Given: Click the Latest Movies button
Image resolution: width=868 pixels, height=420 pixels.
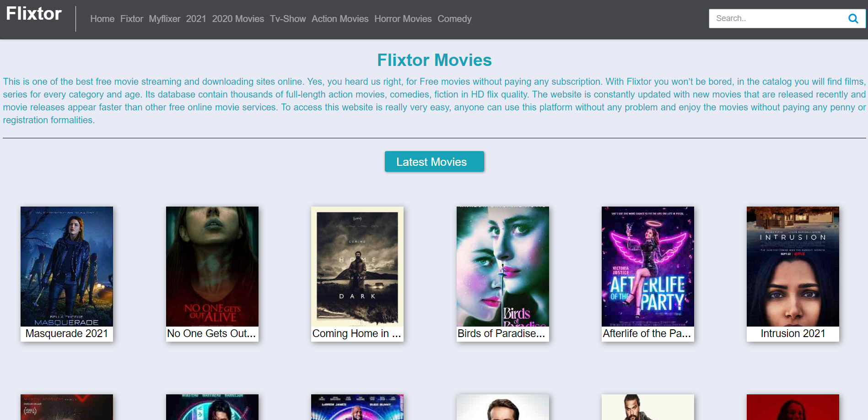Looking at the screenshot, I should 434,161.
